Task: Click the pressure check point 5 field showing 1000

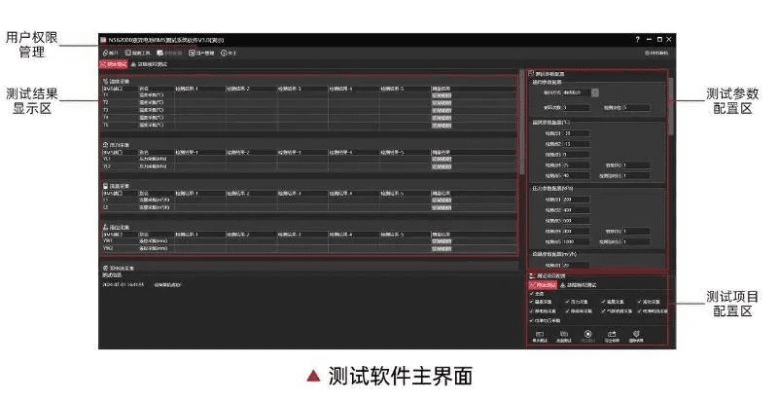Action: tap(576, 242)
